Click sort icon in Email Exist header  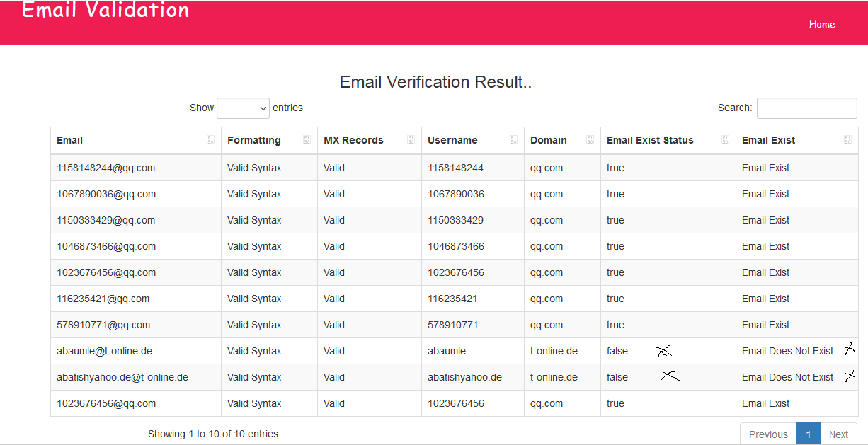click(848, 140)
